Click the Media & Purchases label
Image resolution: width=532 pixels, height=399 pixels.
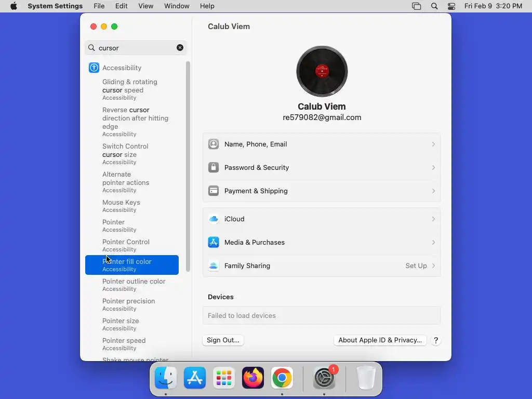(x=255, y=242)
